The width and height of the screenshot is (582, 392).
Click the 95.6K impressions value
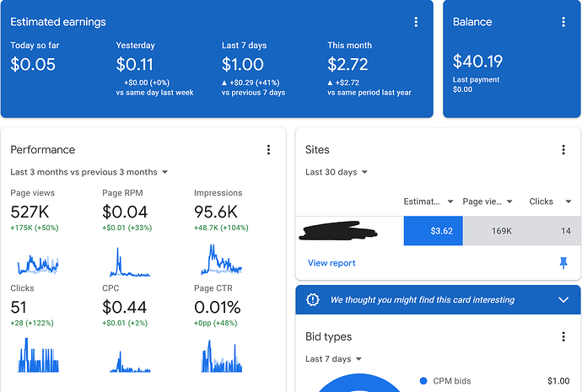pos(216,212)
